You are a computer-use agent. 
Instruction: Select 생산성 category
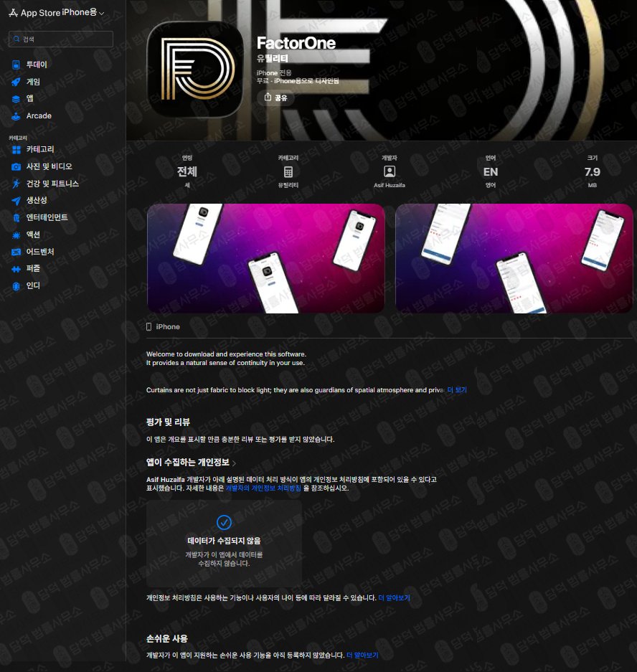37,200
